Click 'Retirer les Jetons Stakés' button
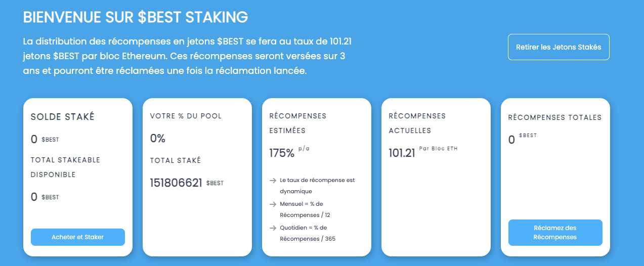 (559, 47)
